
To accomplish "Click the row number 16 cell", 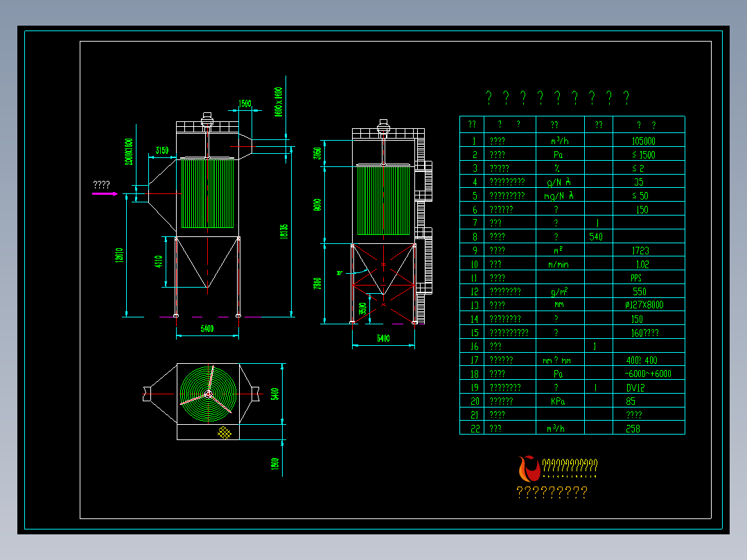I will 475,347.
